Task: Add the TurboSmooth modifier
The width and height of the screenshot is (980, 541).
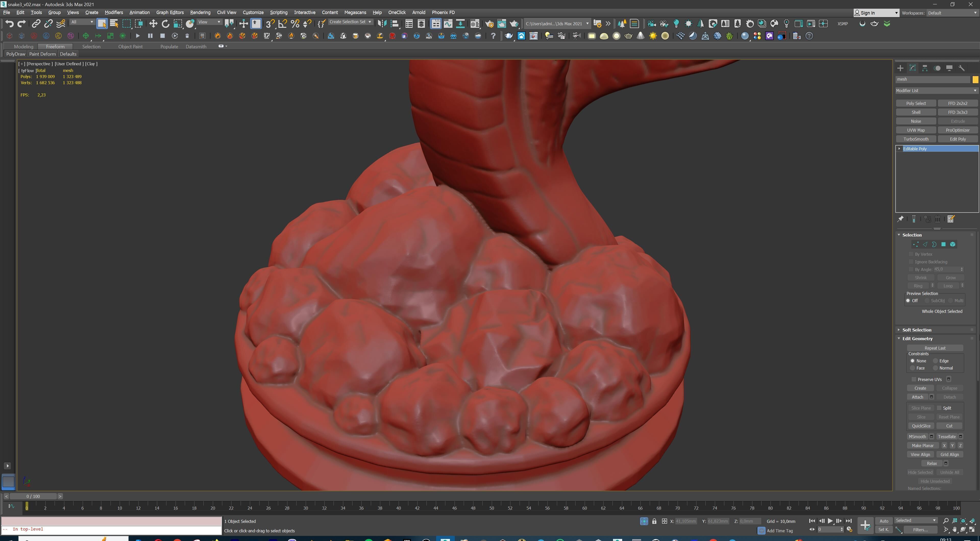Action: point(916,139)
